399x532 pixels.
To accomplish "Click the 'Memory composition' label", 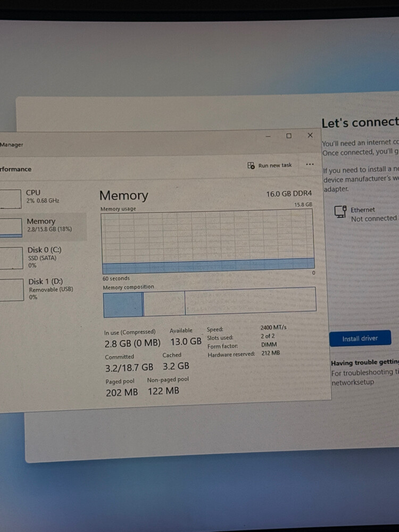I will [x=128, y=287].
